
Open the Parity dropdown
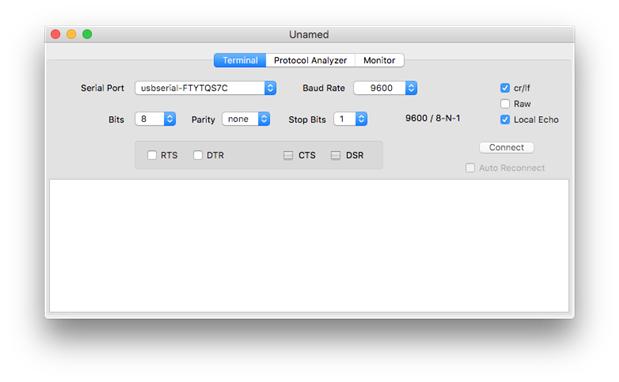(246, 119)
